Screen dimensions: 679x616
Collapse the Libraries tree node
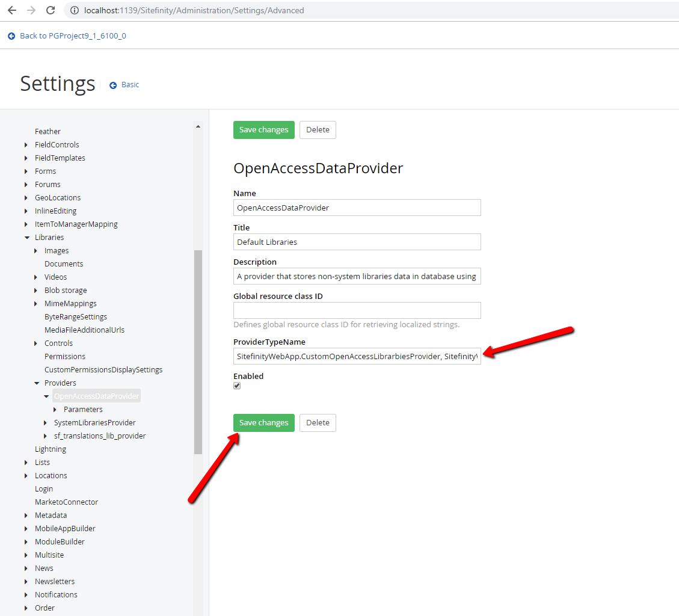27,238
